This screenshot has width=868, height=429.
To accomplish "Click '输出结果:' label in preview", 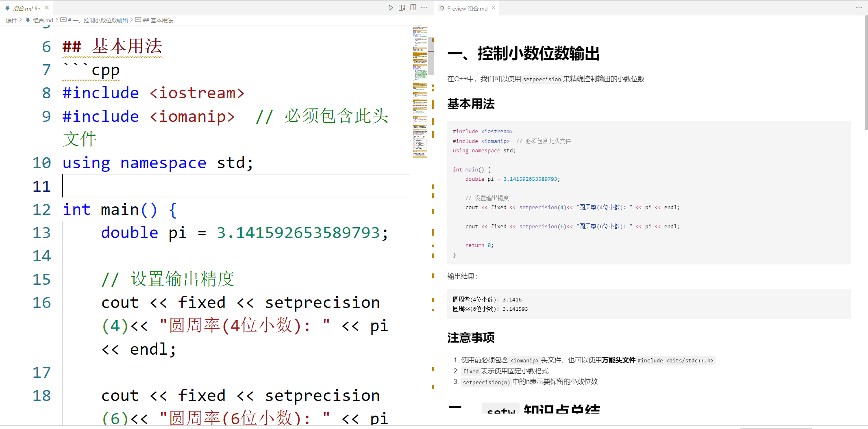I will click(462, 276).
